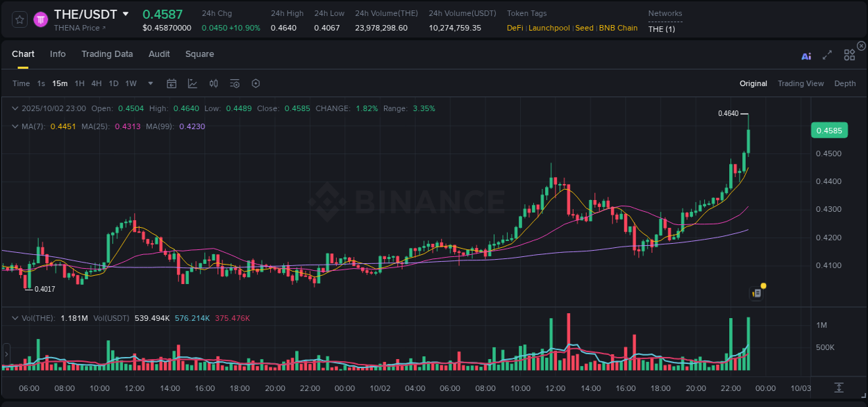This screenshot has height=407, width=868.
Task: Open chart settings via hexagon icon
Action: click(x=256, y=83)
